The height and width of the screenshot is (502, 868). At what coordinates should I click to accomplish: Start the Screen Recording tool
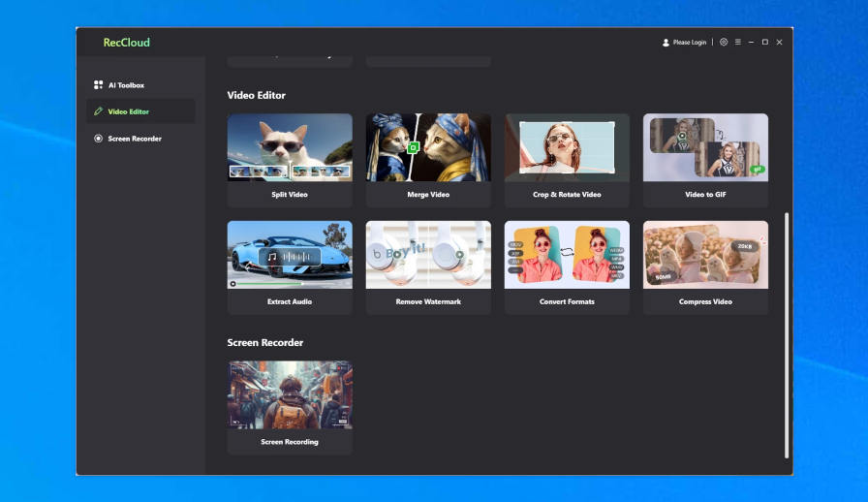(x=290, y=407)
